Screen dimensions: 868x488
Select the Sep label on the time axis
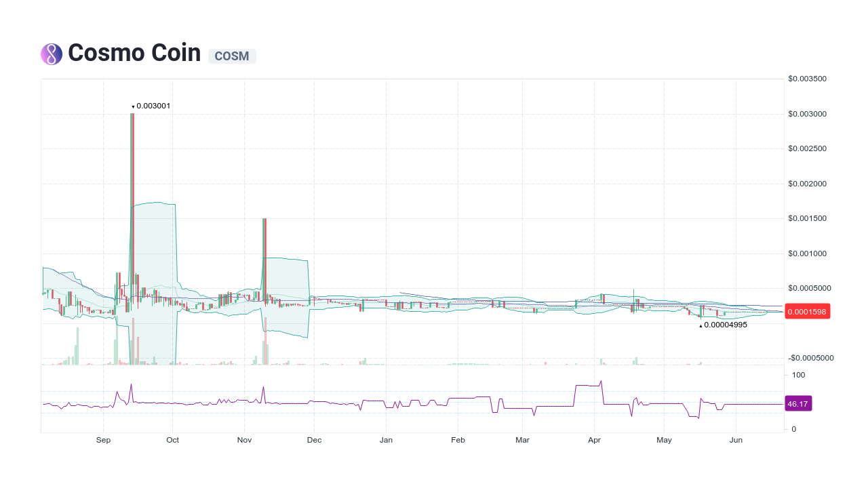pyautogui.click(x=103, y=440)
